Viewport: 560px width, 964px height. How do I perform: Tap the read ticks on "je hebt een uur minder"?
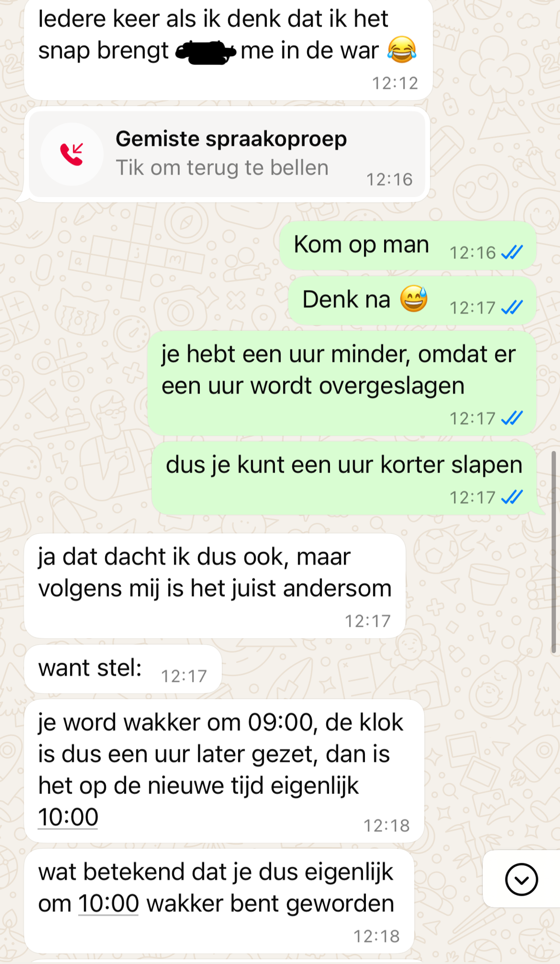(x=512, y=418)
